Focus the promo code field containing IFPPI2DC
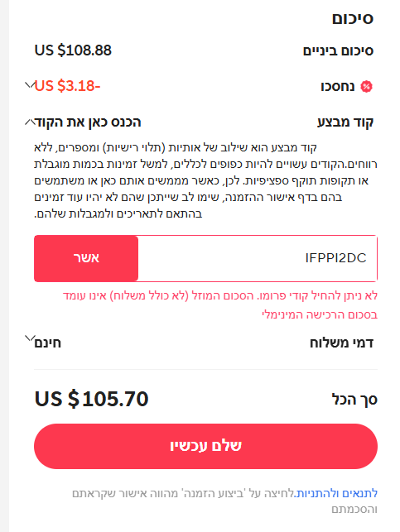The image size is (400, 532). pos(258,258)
